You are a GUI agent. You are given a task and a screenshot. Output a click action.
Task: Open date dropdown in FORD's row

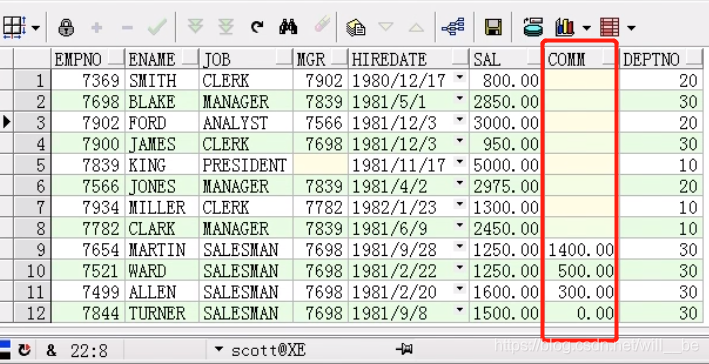[x=460, y=119]
